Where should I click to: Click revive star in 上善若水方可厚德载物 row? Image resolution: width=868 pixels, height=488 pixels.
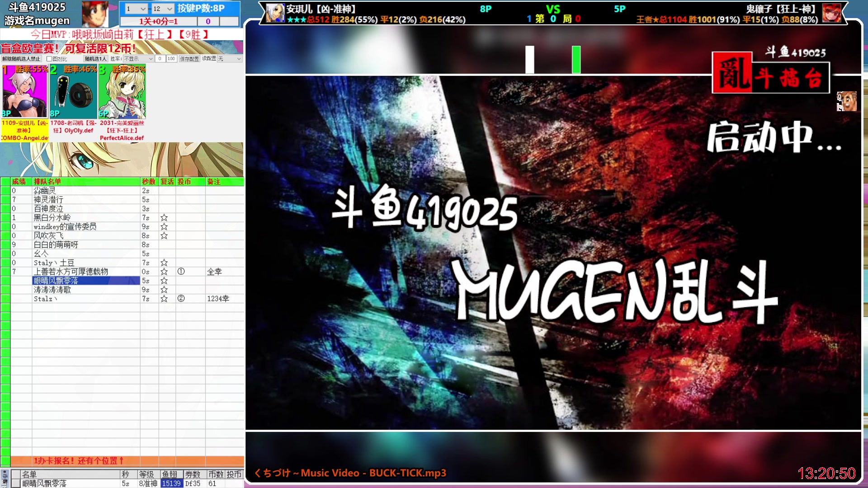point(164,272)
